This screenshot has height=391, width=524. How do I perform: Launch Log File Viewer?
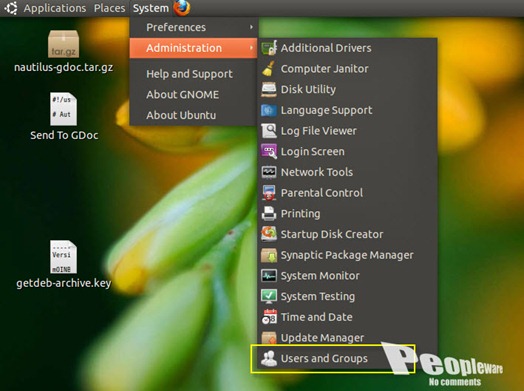[348, 131]
